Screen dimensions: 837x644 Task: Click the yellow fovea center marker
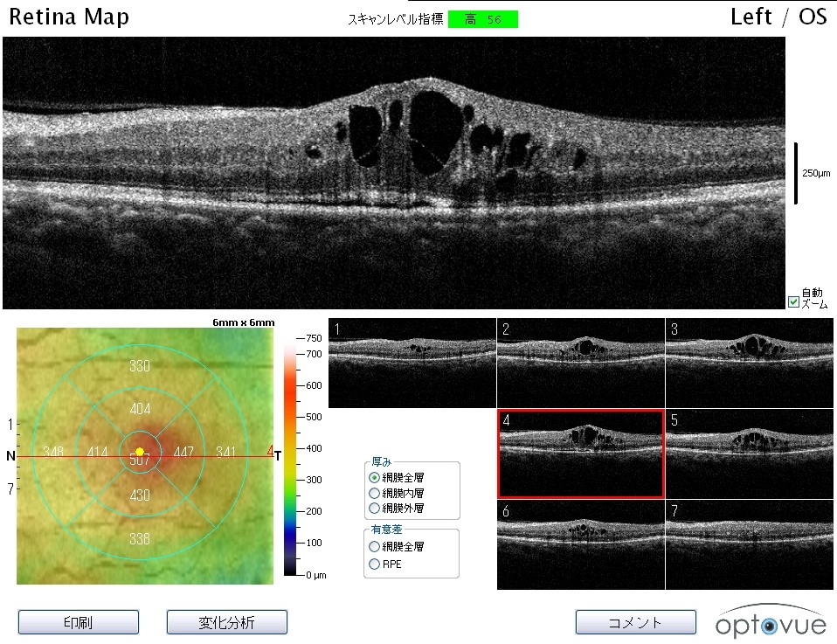140,452
